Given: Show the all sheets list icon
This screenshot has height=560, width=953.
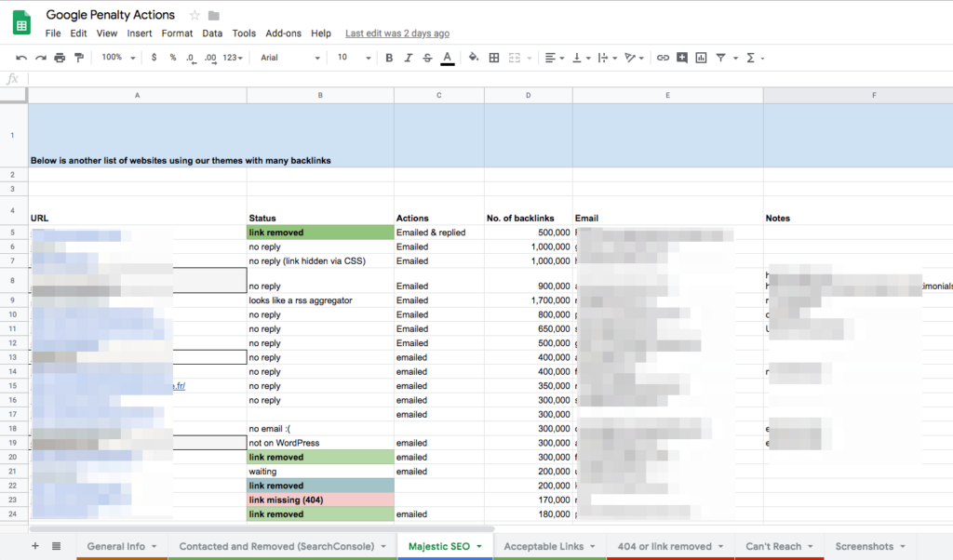Looking at the screenshot, I should coord(56,546).
